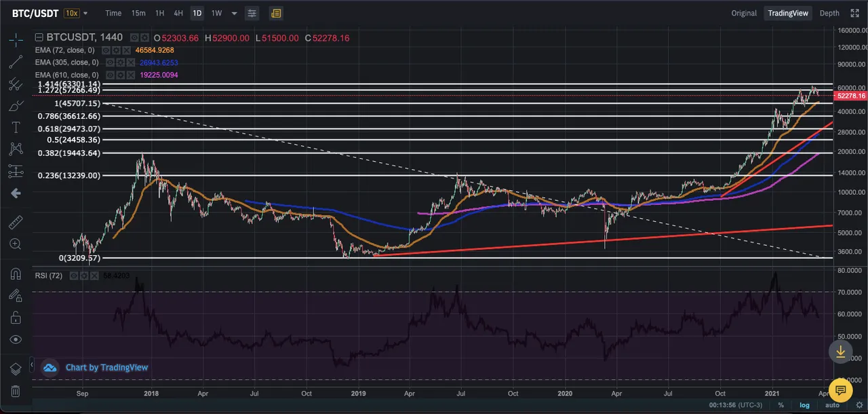Open settings for BTCUSDT series
Viewport: 868px width, 414px height.
[x=144, y=37]
